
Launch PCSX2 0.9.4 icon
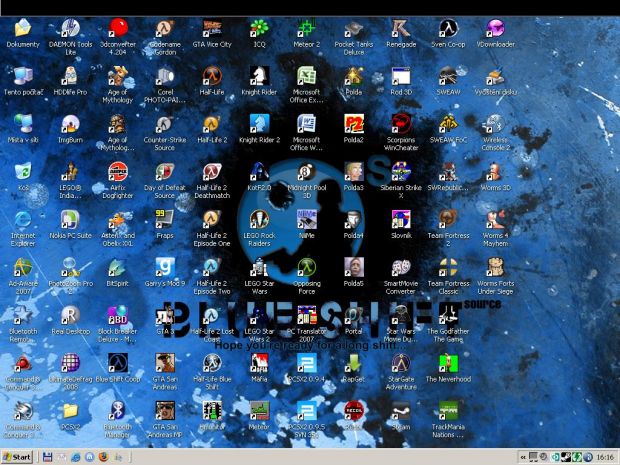point(306,363)
